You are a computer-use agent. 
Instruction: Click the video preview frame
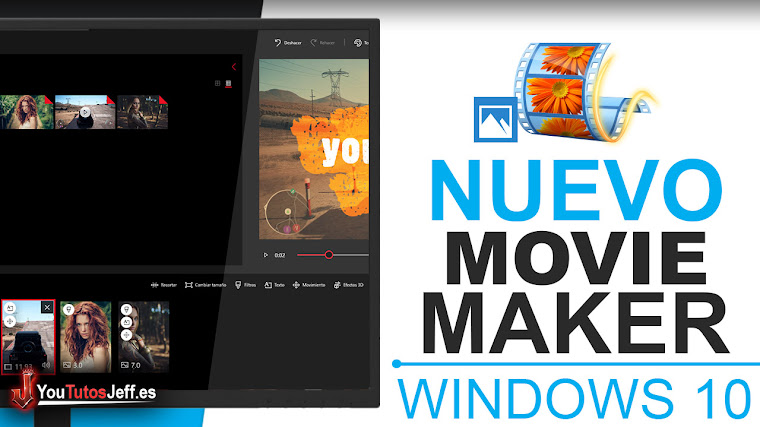(x=314, y=149)
